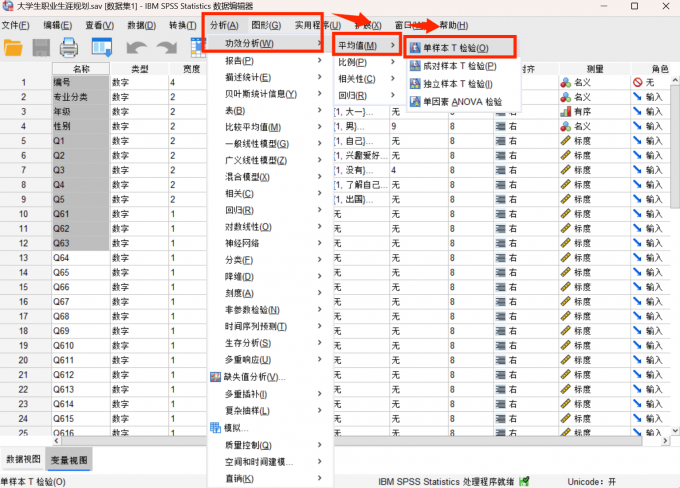Click the 名义 measure icon for 性别 row
The height and width of the screenshot is (488, 680).
[x=566, y=126]
